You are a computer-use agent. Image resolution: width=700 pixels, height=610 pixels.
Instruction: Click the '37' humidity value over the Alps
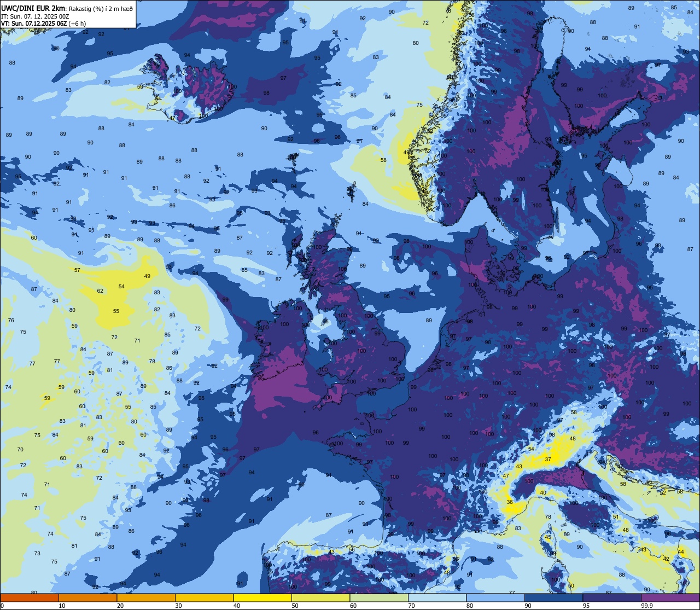(548, 460)
